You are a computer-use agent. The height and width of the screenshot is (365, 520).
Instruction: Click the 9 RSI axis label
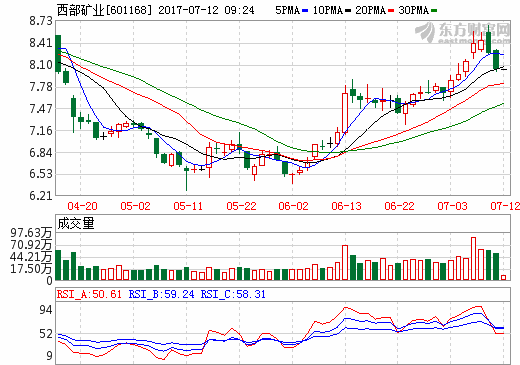(x=49, y=356)
